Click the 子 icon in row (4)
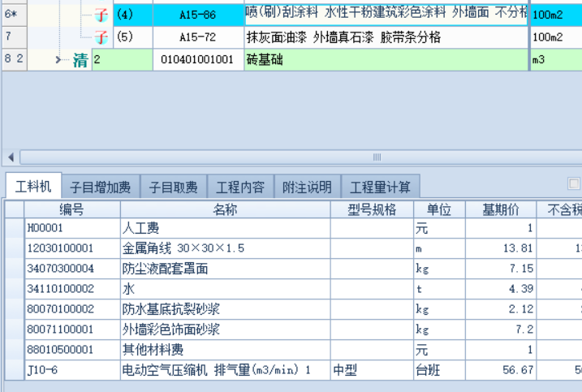 click(x=101, y=15)
